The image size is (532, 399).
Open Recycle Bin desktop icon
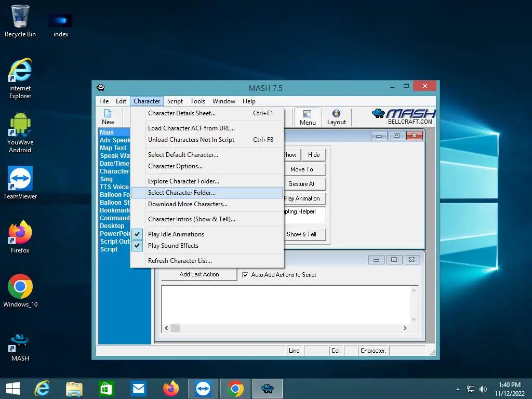click(x=20, y=21)
